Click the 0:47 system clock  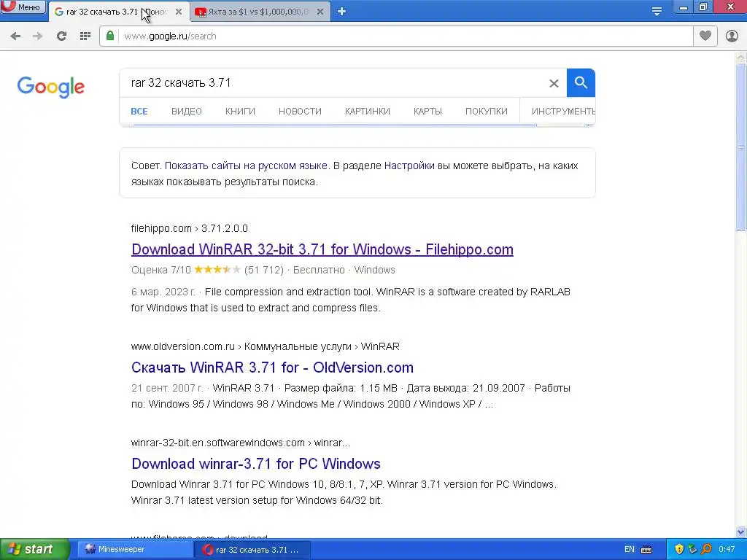coord(727,550)
